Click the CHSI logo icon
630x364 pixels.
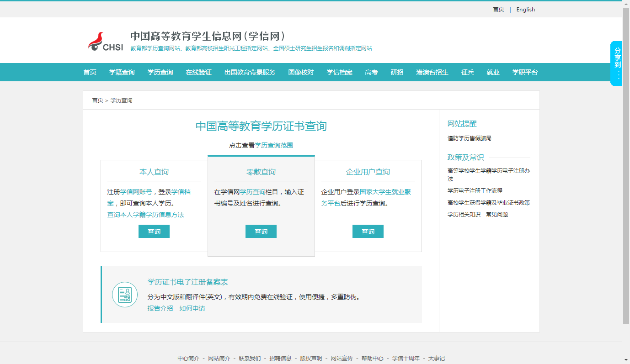106,42
